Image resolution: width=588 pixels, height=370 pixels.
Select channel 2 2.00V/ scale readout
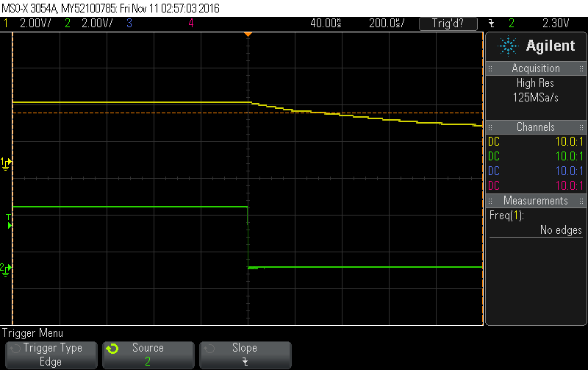click(97, 24)
